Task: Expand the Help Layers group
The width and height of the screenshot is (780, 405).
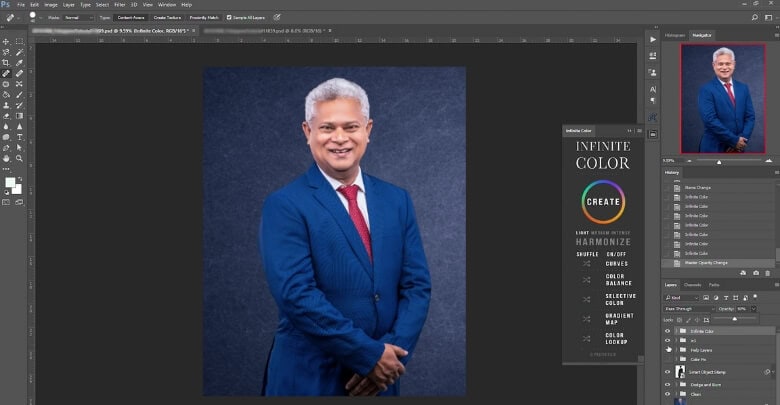Action: point(677,350)
